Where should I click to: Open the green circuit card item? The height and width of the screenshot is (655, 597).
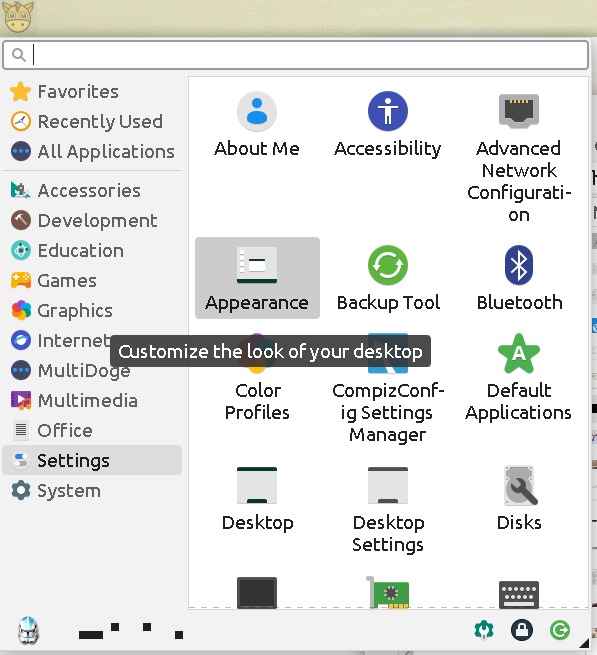pos(388,592)
